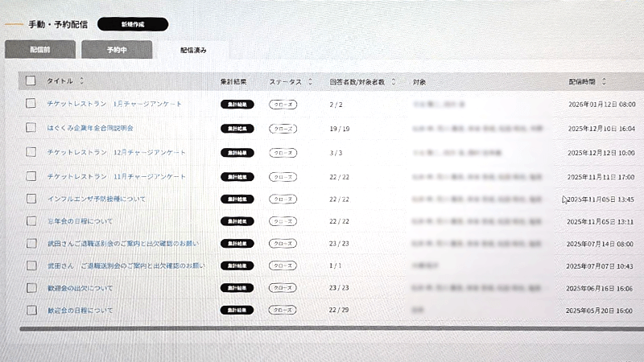Viewport: 644px width, 362px height.
Task: Click the horizontal scrollbar below the table
Action: [x=322, y=328]
